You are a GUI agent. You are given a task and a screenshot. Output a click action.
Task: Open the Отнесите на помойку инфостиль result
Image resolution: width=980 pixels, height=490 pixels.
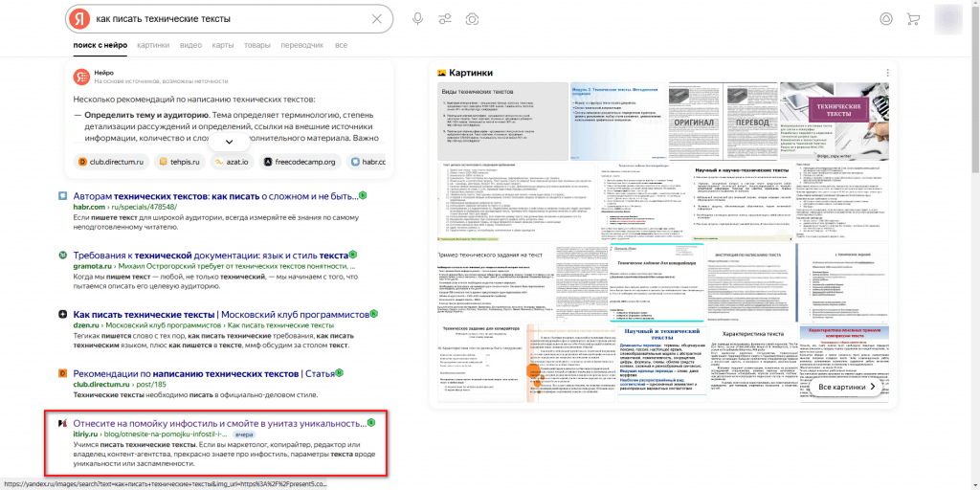220,423
